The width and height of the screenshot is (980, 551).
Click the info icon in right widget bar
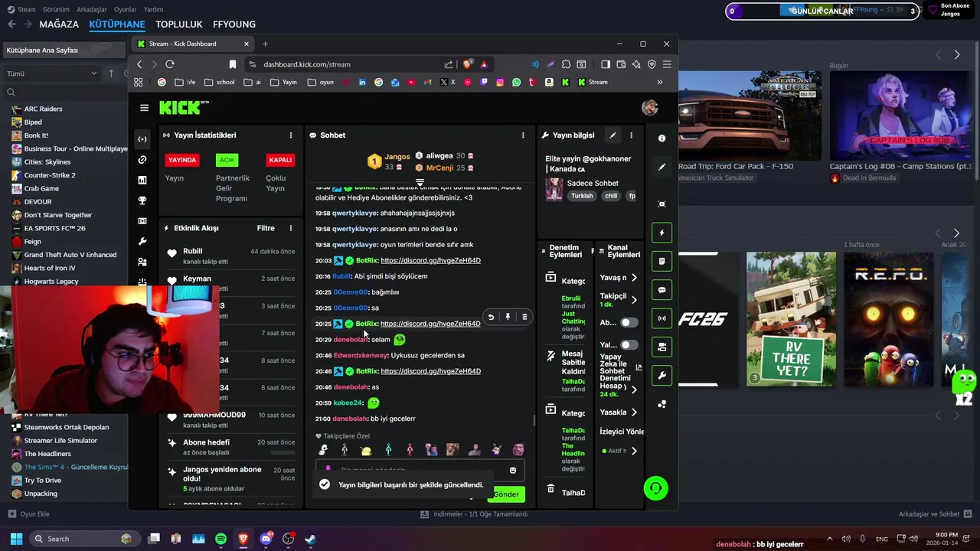click(x=661, y=139)
